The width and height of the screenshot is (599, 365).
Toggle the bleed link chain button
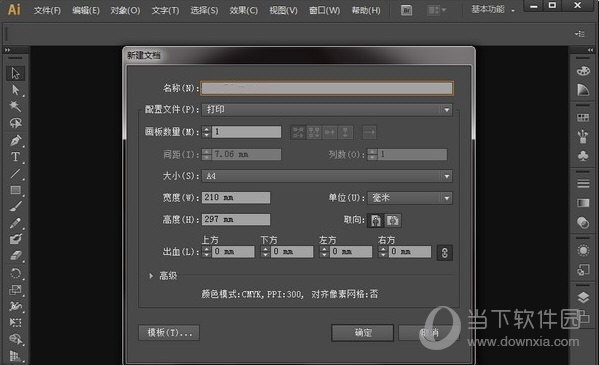click(445, 253)
